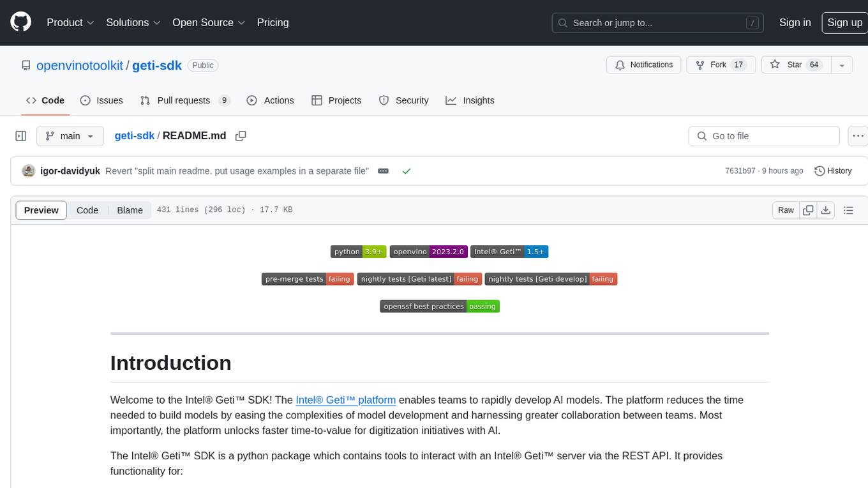Copy raw file contents
Screen dimensions: 868x488
coord(808,210)
